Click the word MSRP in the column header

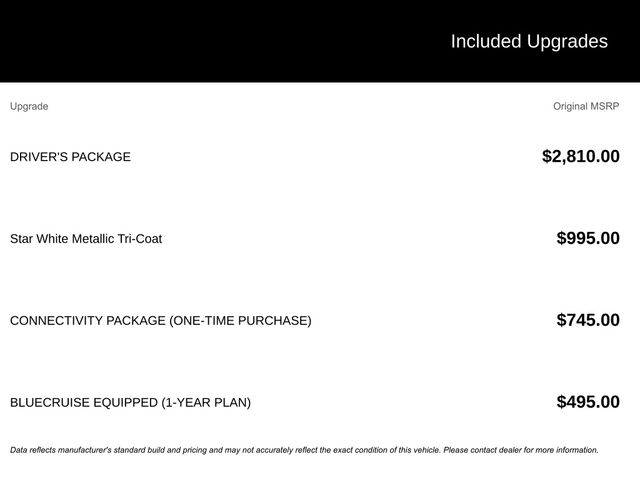606,106
